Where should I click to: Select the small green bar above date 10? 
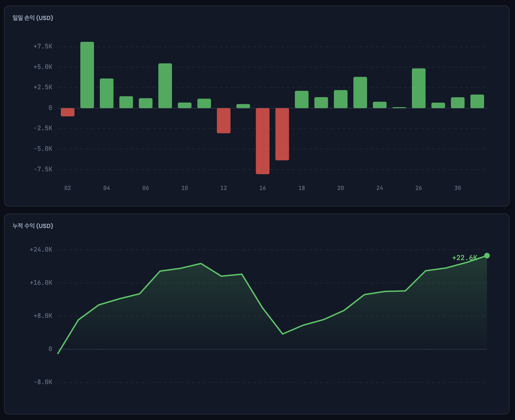[185, 105]
